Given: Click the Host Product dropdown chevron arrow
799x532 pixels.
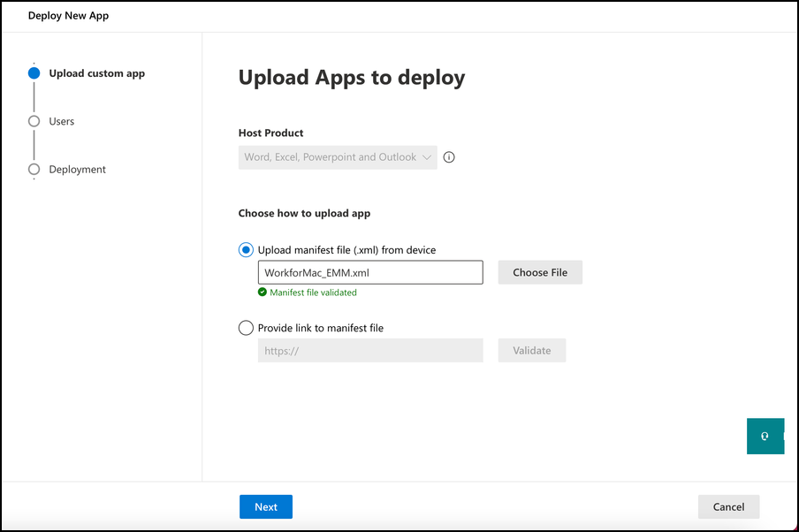Looking at the screenshot, I should point(427,157).
